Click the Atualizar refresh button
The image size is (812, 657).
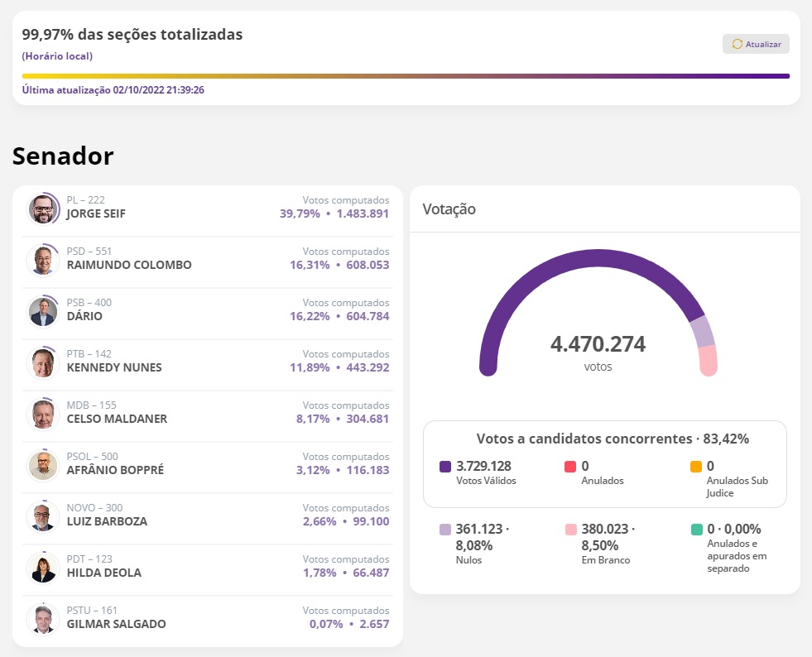(x=756, y=44)
